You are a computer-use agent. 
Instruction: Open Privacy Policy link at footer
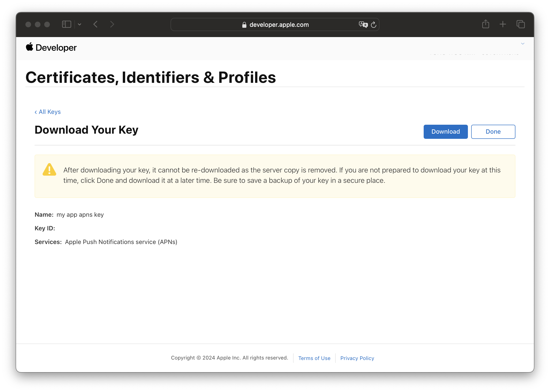pyautogui.click(x=358, y=358)
